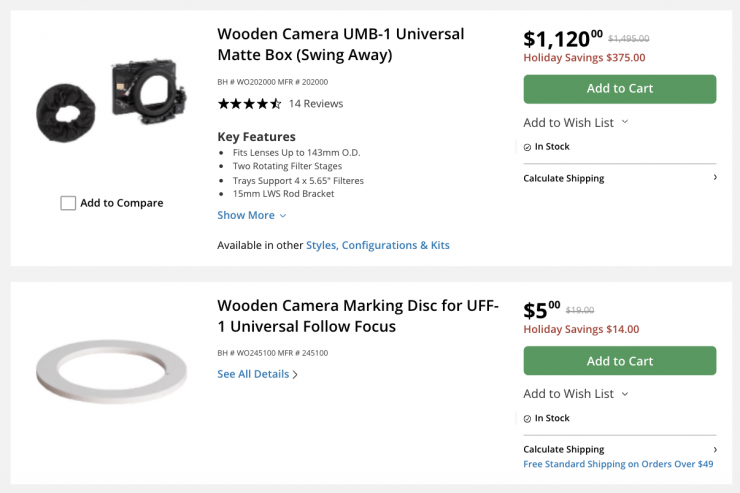Expand Calculate Shipping for the Marking Disc
This screenshot has width=740, height=493.
tap(619, 449)
